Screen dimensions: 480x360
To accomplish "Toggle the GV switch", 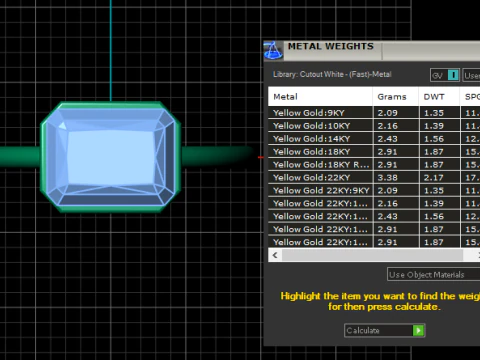I will point(445,75).
